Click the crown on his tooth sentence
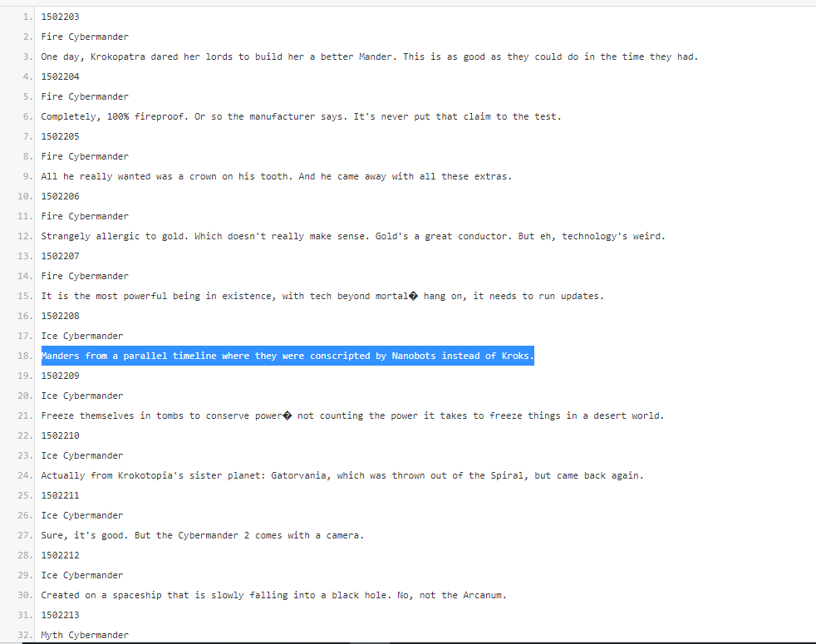 pyautogui.click(x=277, y=176)
